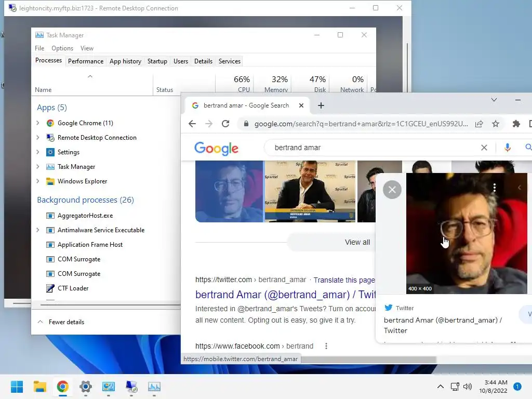The height and width of the screenshot is (399, 532).
Task: Open the blue-tinted portrait thumbnail
Action: click(229, 191)
